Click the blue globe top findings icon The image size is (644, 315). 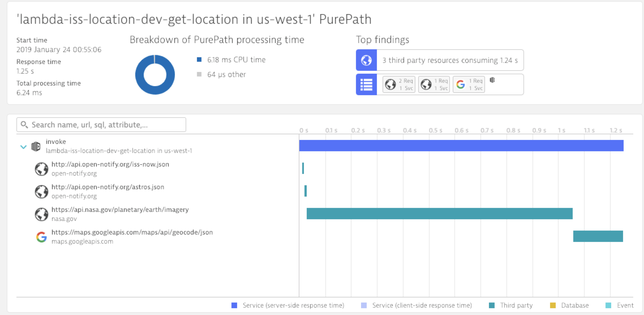click(x=366, y=60)
